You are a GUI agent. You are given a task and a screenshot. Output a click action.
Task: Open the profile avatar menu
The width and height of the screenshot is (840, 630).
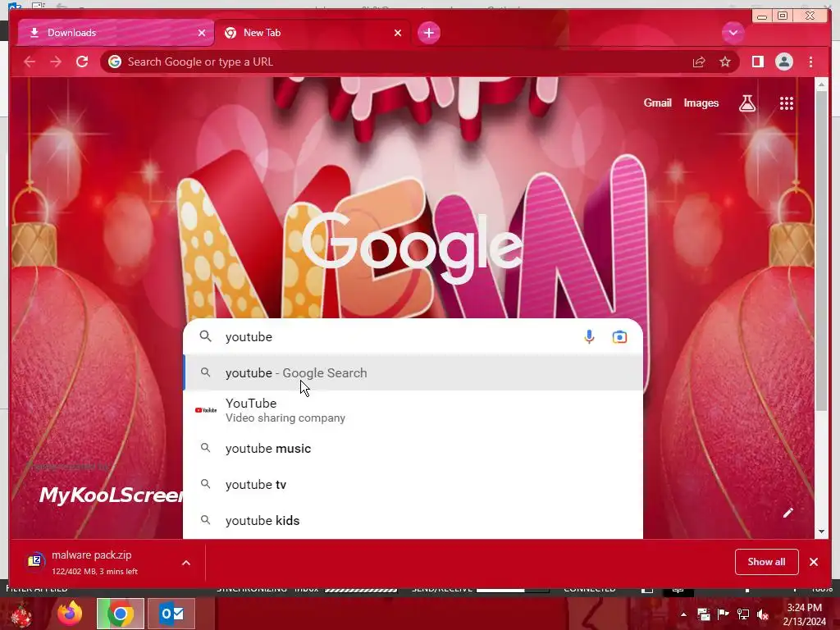pos(784,62)
